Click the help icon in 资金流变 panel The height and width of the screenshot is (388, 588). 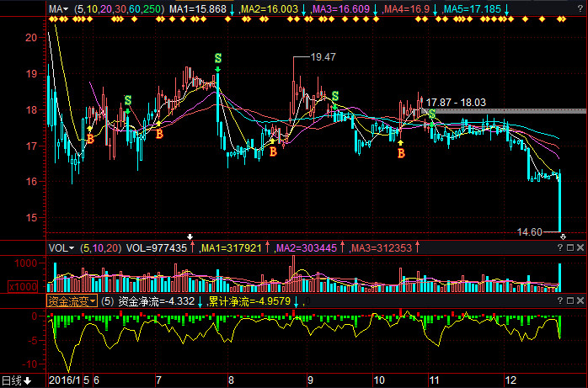click(559, 300)
